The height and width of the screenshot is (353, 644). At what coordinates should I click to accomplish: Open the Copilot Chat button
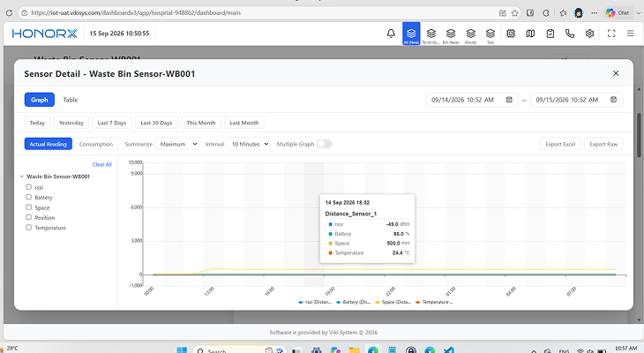(618, 12)
